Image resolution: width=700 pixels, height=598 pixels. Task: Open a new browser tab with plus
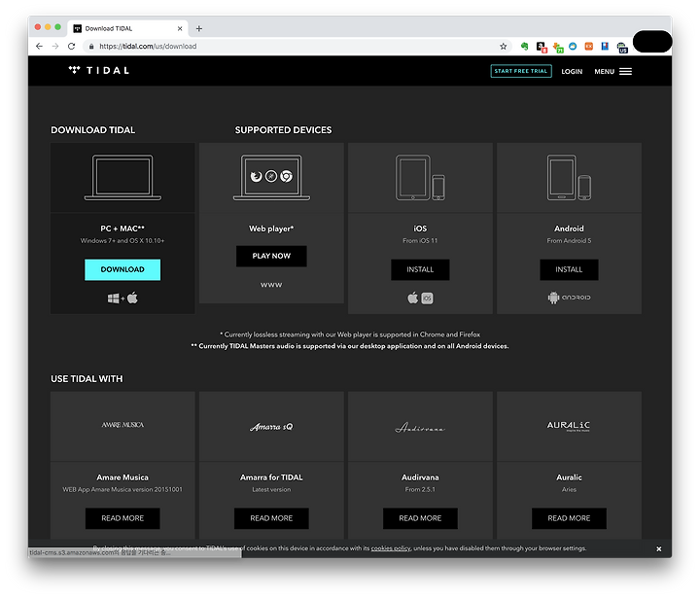click(x=199, y=28)
